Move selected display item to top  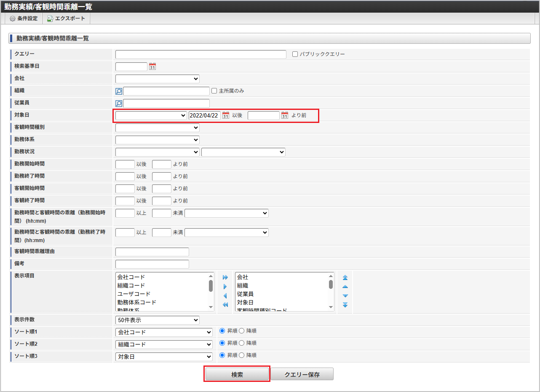[x=345, y=277]
